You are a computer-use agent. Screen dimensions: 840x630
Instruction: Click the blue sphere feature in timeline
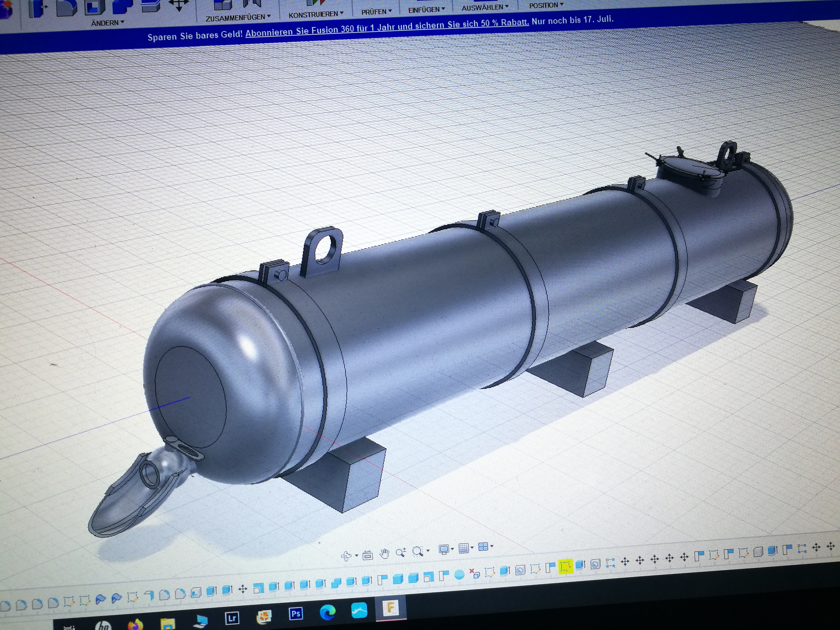pyautogui.click(x=460, y=575)
